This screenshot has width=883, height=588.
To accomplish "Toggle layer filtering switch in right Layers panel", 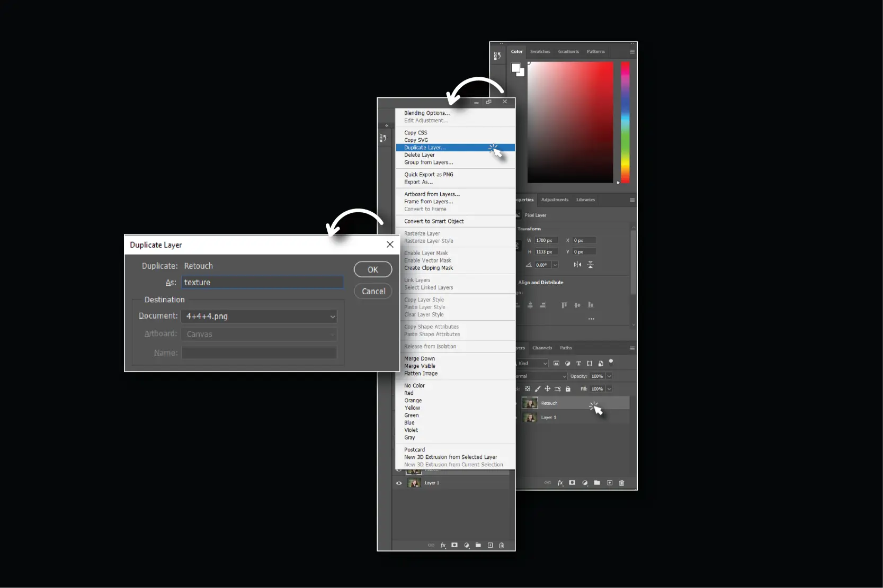I will point(611,363).
